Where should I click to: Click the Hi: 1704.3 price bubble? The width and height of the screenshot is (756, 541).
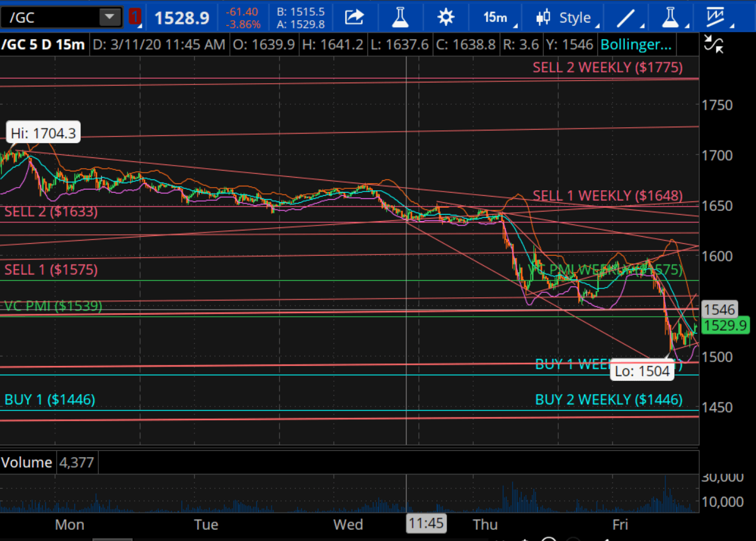(x=43, y=133)
